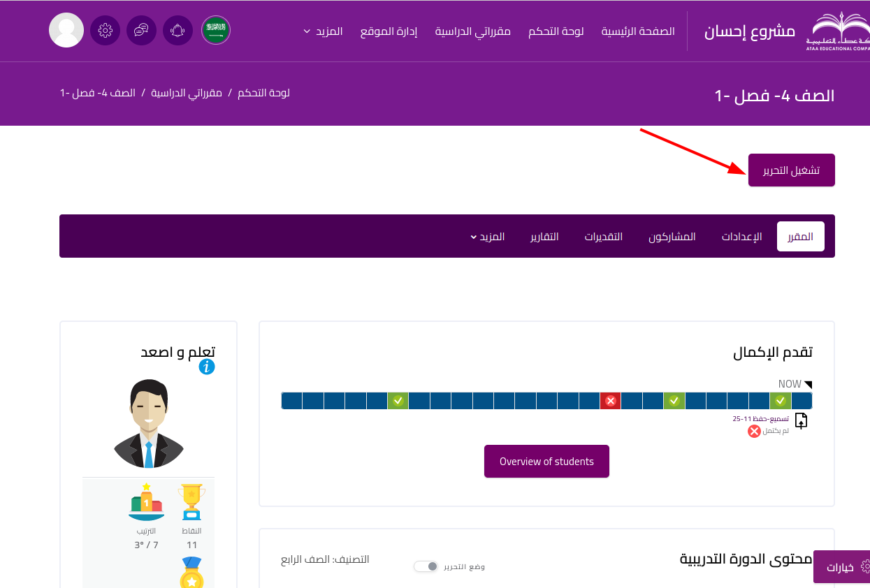Image resolution: width=870 pixels, height=588 pixels.
Task: Click the podium ranking icon
Action: point(146,502)
